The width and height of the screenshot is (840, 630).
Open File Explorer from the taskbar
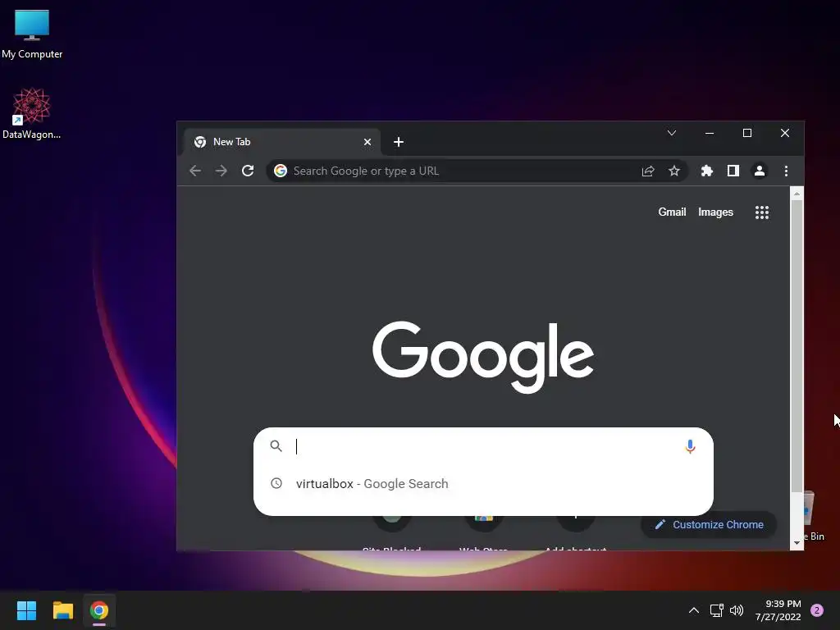tap(62, 610)
